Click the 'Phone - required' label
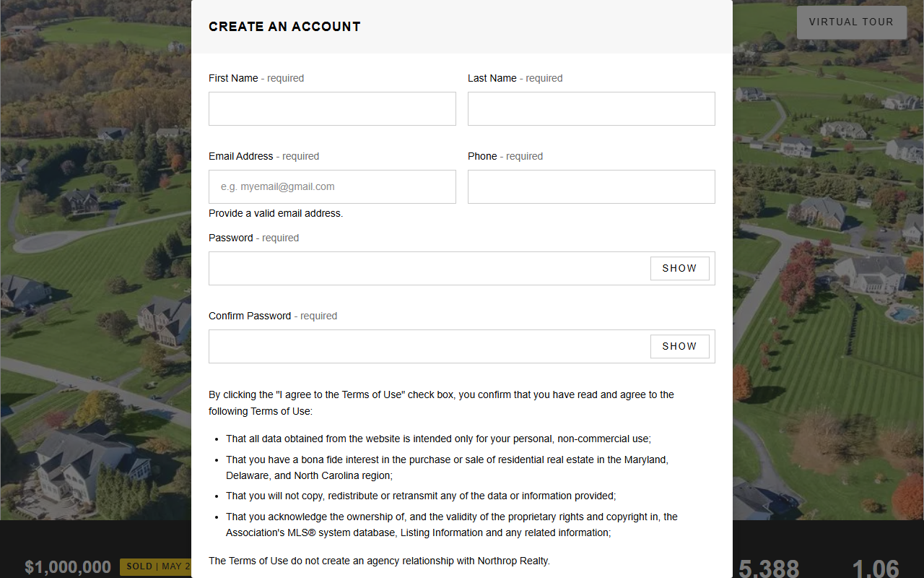Viewport: 924px width, 578px height. (x=505, y=156)
